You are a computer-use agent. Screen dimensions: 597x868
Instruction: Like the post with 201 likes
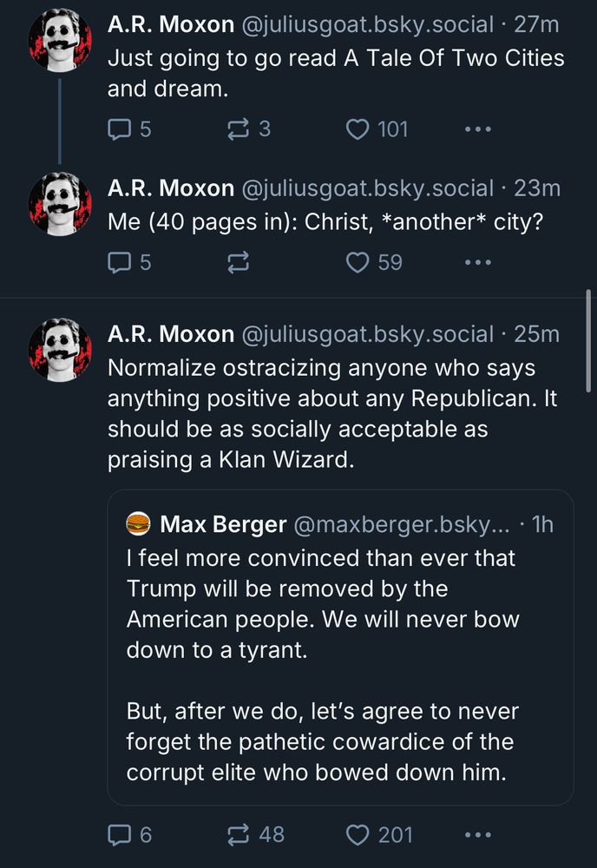pyautogui.click(x=358, y=835)
